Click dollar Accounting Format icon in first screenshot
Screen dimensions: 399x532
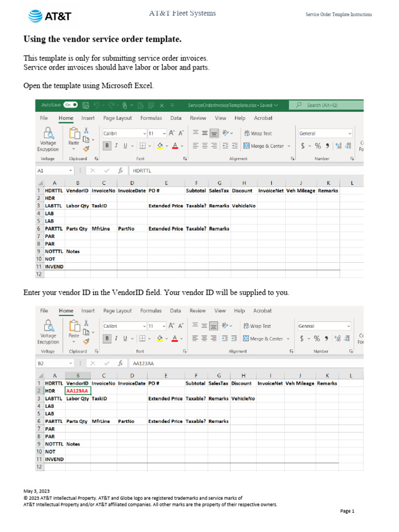(x=303, y=146)
